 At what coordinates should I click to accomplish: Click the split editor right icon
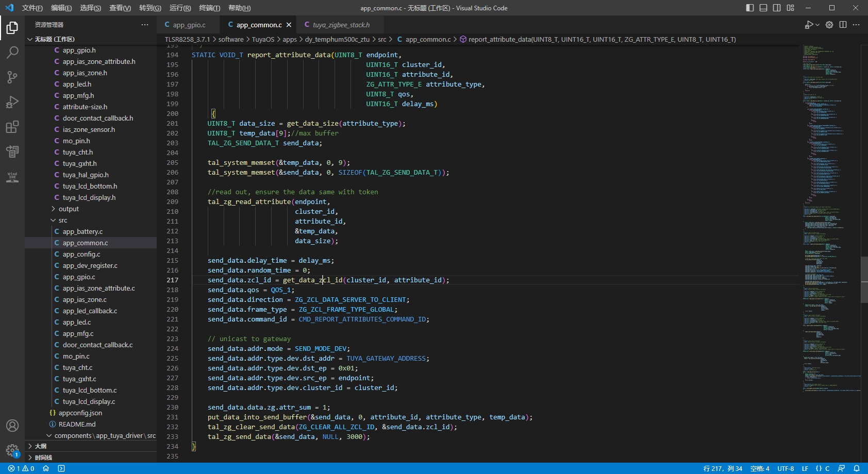(843, 25)
